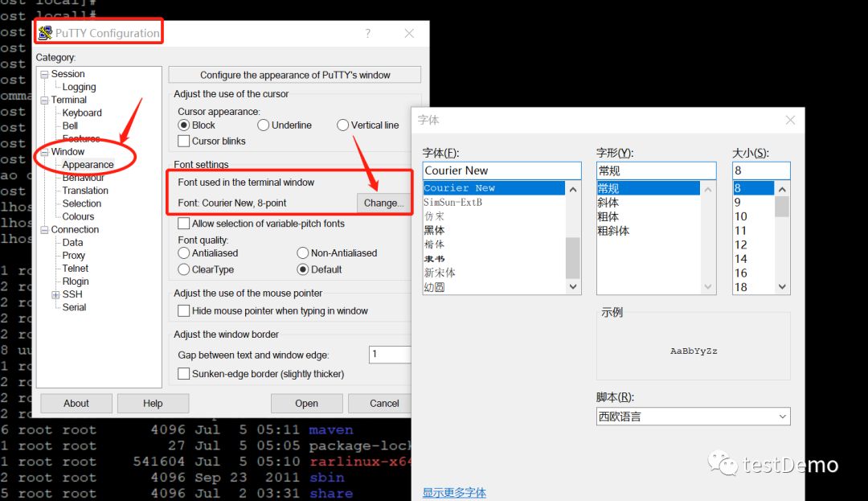Collapse the Connection tree node
This screenshot has width=868, height=501.
44,230
